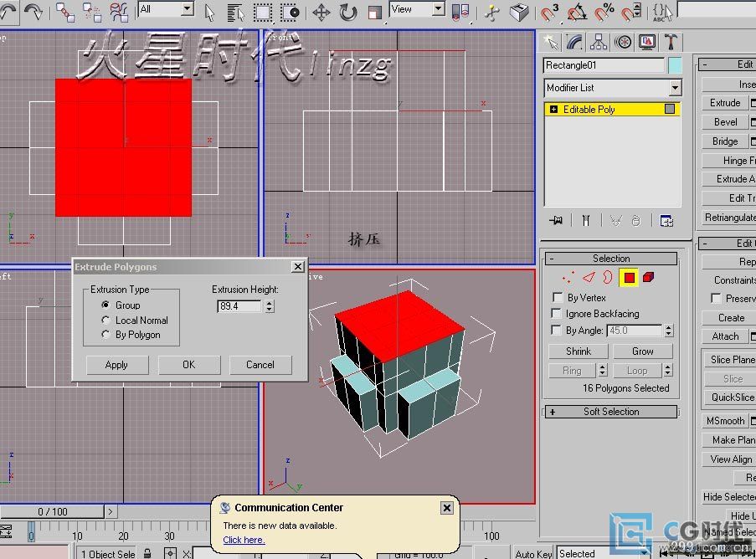Open the Configure Modifier Sets icon
This screenshot has height=559, width=756.
click(x=666, y=220)
